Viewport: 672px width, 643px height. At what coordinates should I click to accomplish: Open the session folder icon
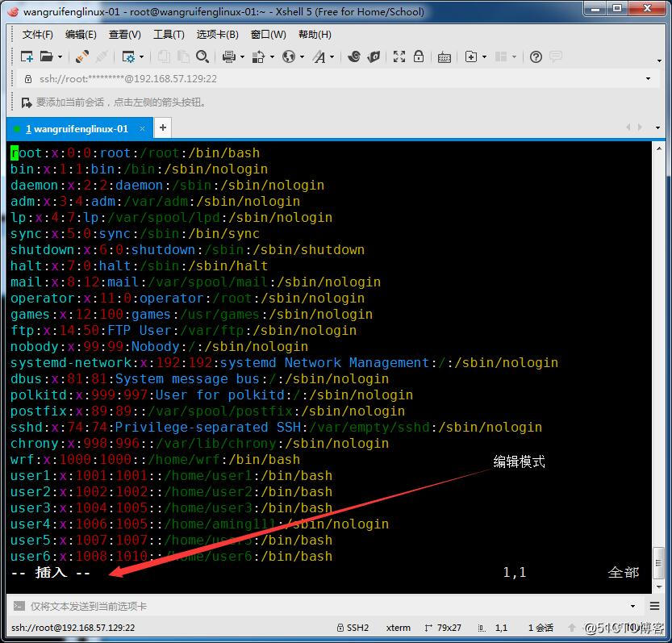coord(46,56)
